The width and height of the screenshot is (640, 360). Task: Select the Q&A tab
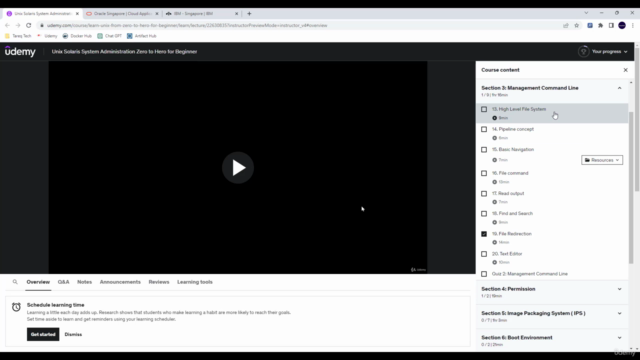point(63,282)
